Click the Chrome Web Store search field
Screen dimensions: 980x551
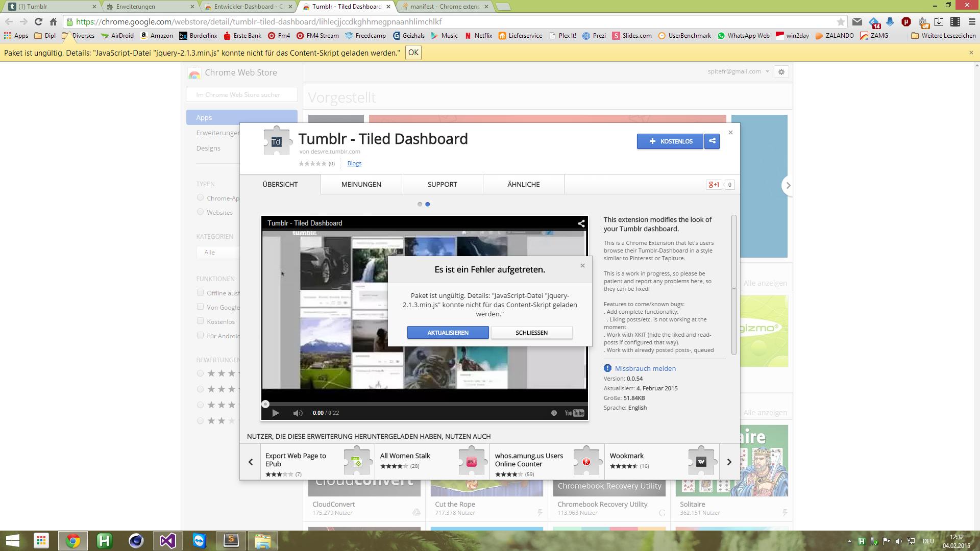point(242,95)
